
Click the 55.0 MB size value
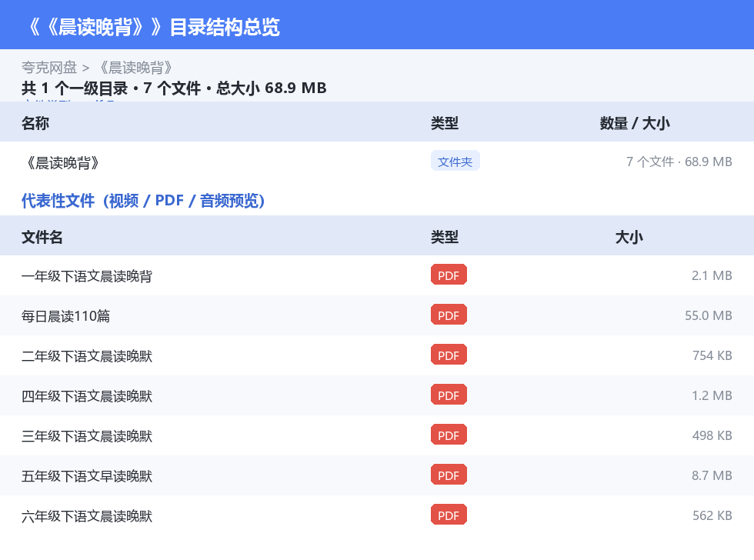709,315
